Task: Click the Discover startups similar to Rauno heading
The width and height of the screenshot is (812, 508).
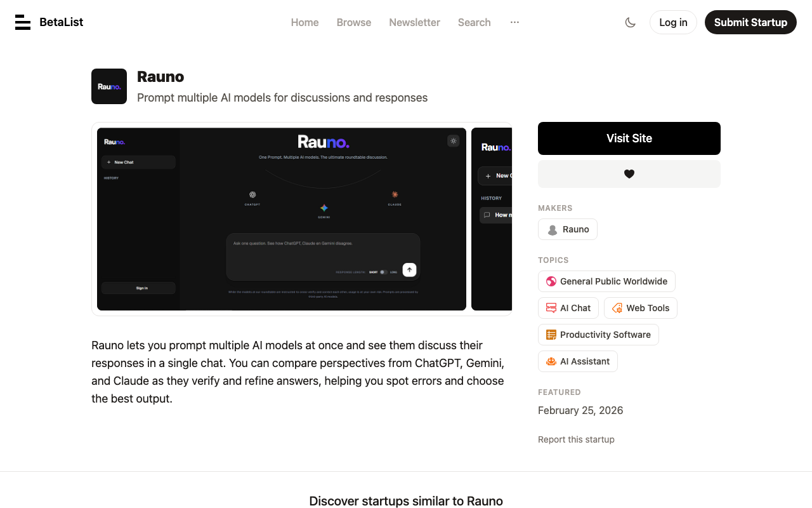Action: coord(406,501)
